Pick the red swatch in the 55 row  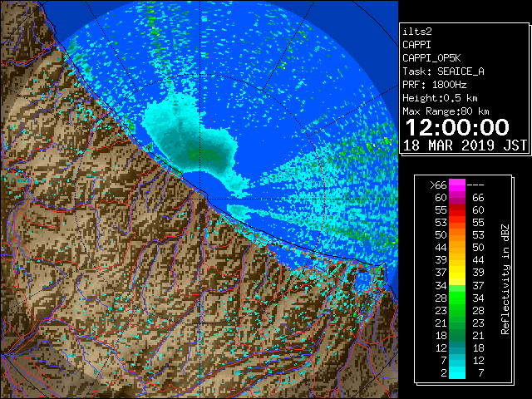457,210
